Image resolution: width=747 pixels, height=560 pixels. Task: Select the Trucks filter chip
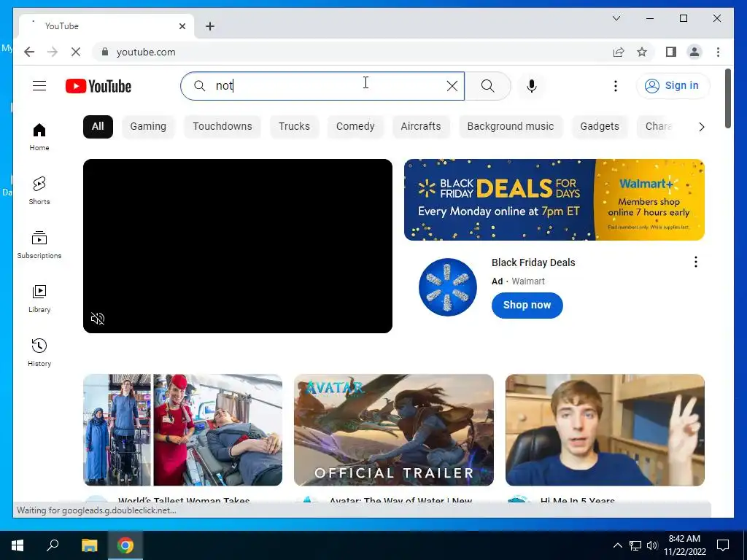click(295, 127)
